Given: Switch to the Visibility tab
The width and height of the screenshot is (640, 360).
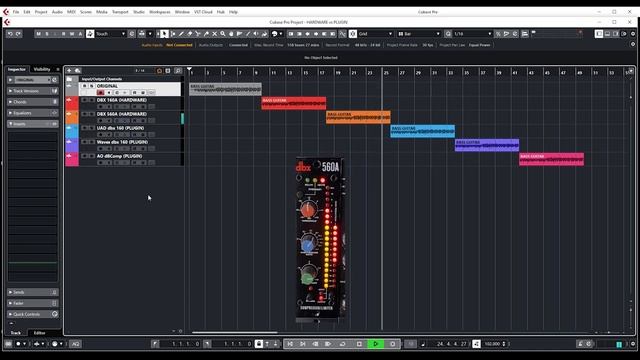Looking at the screenshot, I should pyautogui.click(x=42, y=69).
